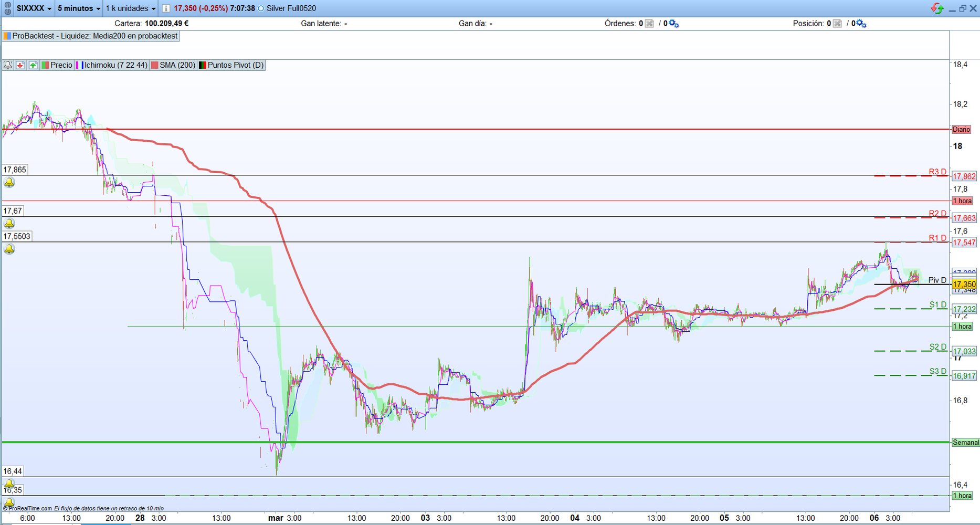
Task: Open Puntos Pivot (D) indicator settings
Action: pos(231,65)
